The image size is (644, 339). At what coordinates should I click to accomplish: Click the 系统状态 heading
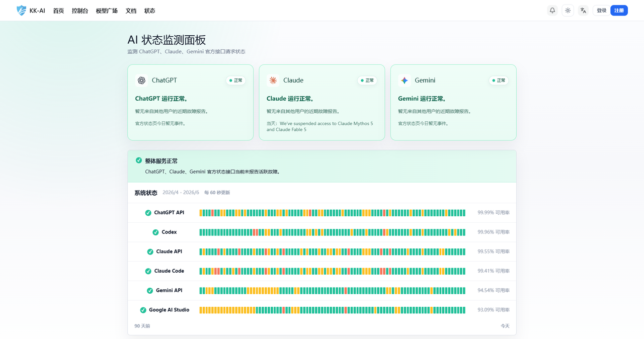[x=146, y=193]
